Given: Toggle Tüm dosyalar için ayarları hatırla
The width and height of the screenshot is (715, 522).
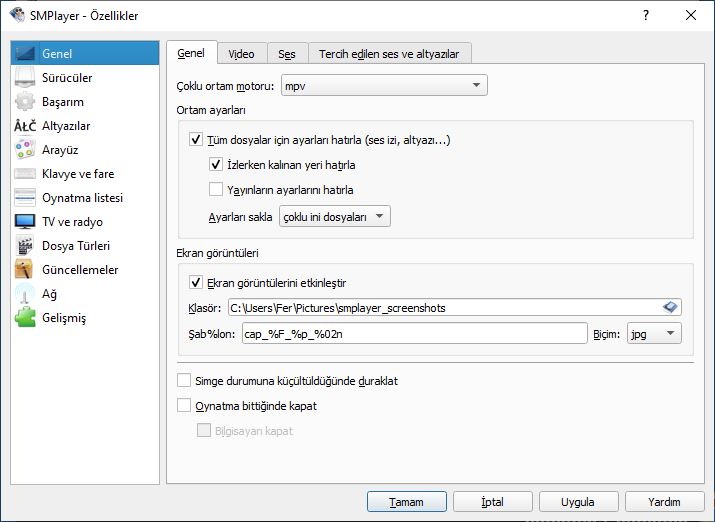Looking at the screenshot, I should point(196,140).
